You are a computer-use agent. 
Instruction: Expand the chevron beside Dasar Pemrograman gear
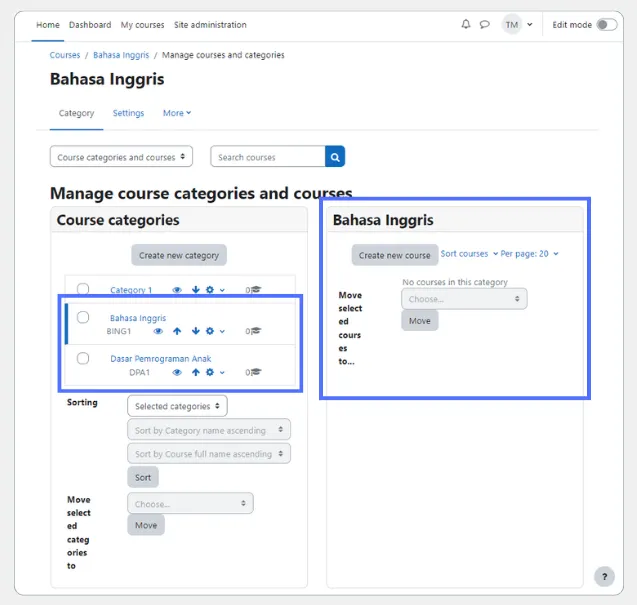(222, 373)
